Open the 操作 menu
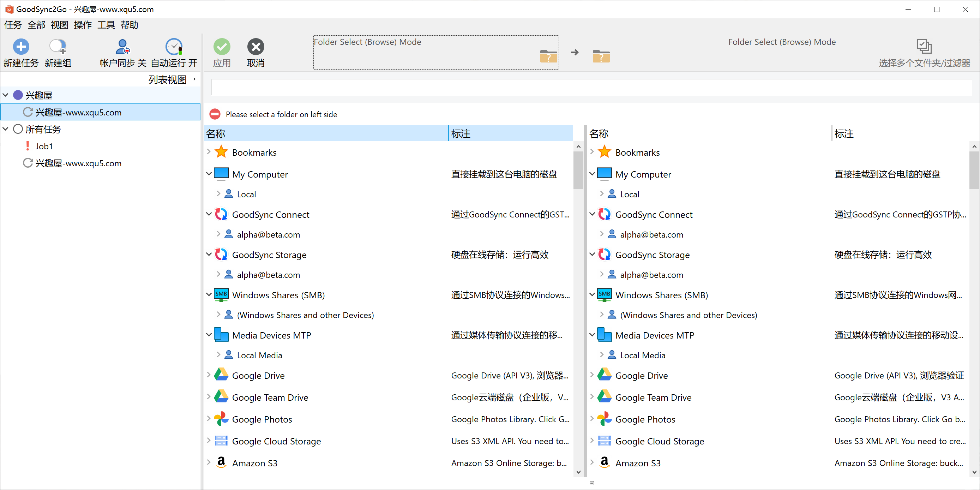This screenshot has width=980, height=490. (x=83, y=25)
